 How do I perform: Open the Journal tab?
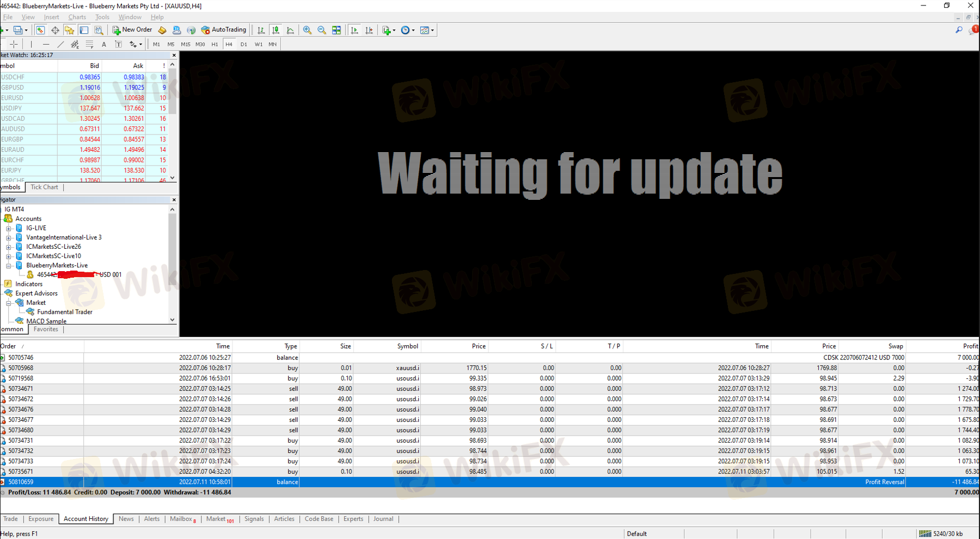tap(383, 519)
